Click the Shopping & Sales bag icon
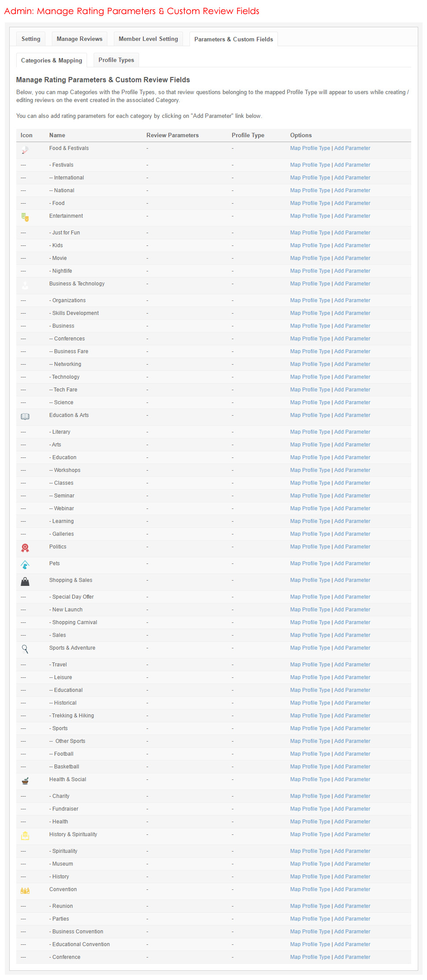The height and width of the screenshot is (980, 427). pos(25,581)
